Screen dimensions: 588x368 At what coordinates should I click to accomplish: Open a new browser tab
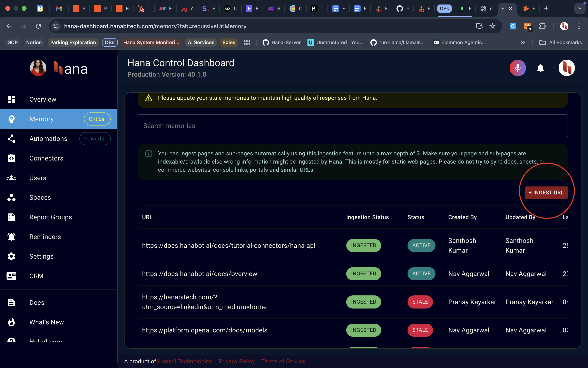(546, 9)
